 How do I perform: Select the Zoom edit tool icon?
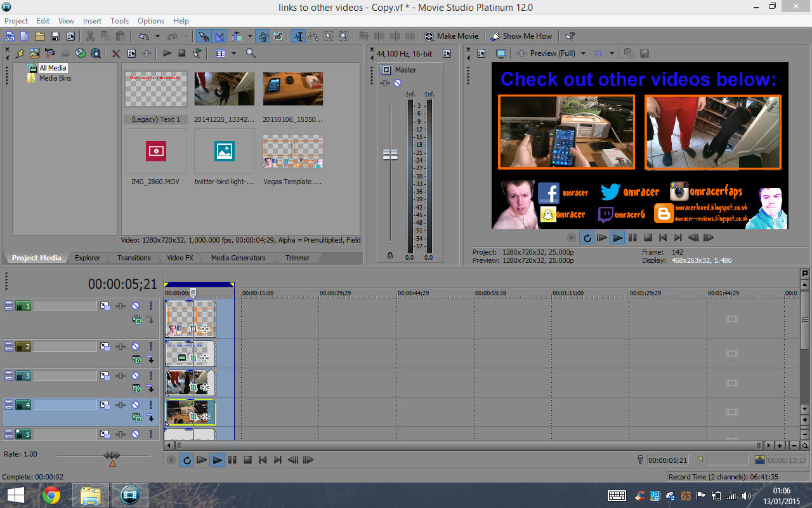tap(343, 36)
